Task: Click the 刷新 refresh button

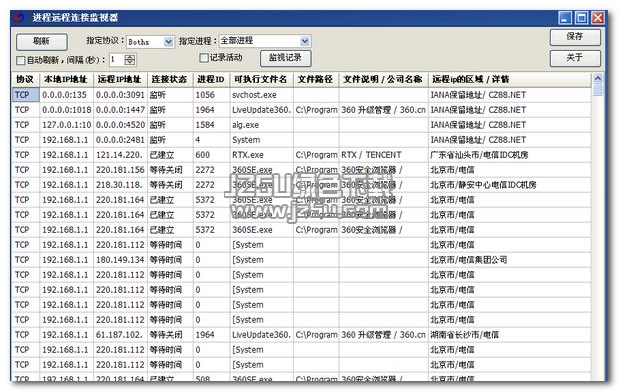Action: (41, 41)
